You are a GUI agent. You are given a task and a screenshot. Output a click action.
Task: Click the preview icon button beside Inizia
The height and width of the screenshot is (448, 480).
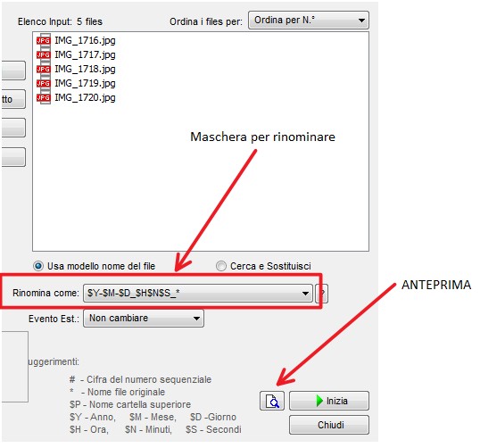pos(272,401)
